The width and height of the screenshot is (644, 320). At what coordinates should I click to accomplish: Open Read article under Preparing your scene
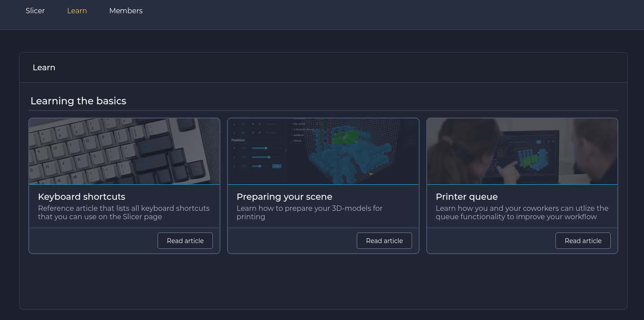[x=384, y=241]
